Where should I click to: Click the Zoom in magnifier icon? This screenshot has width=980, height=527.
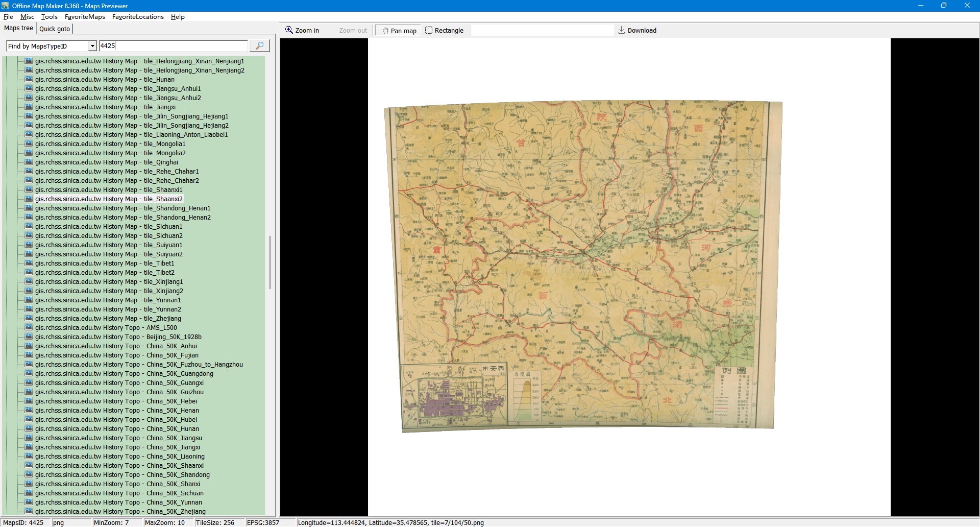point(289,30)
